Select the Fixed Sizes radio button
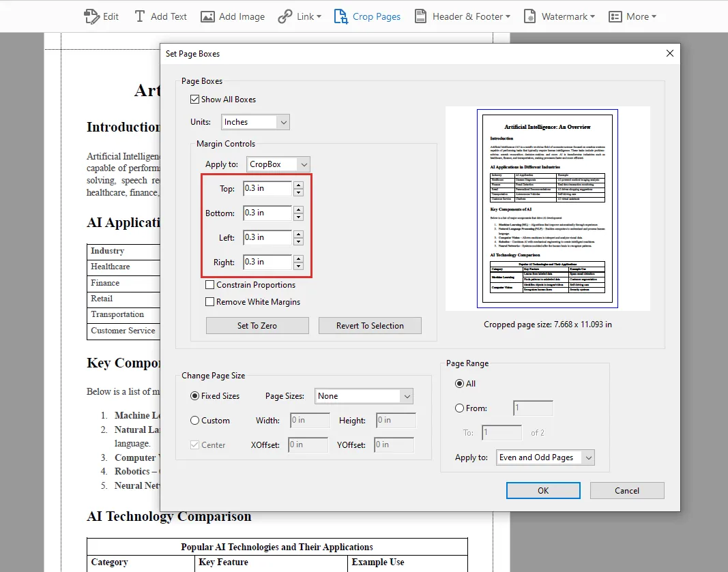Image resolution: width=728 pixels, height=572 pixels. pos(195,395)
